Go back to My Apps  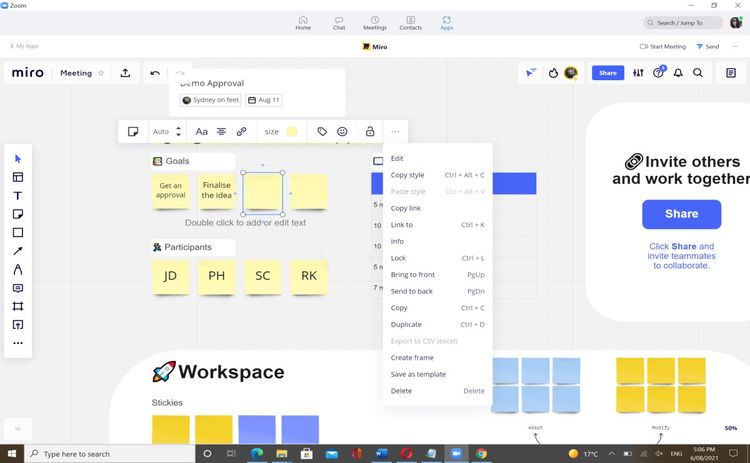24,46
